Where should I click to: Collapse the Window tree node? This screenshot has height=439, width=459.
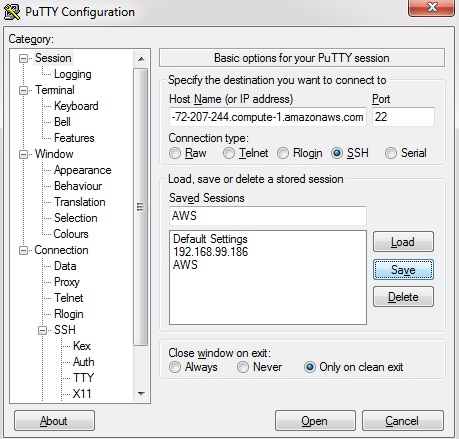[x=23, y=154]
